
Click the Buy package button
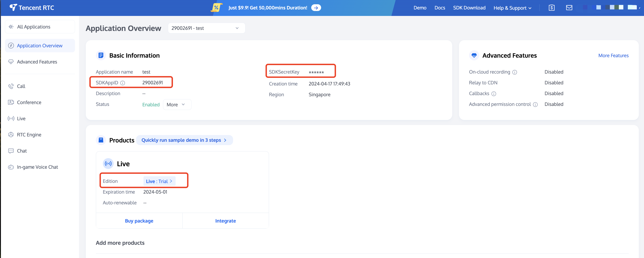coord(139,221)
